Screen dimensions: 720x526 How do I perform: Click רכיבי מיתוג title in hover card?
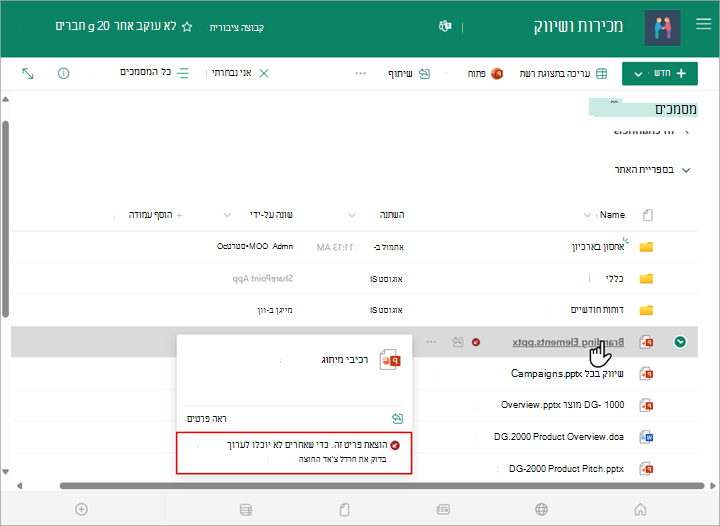tap(345, 359)
